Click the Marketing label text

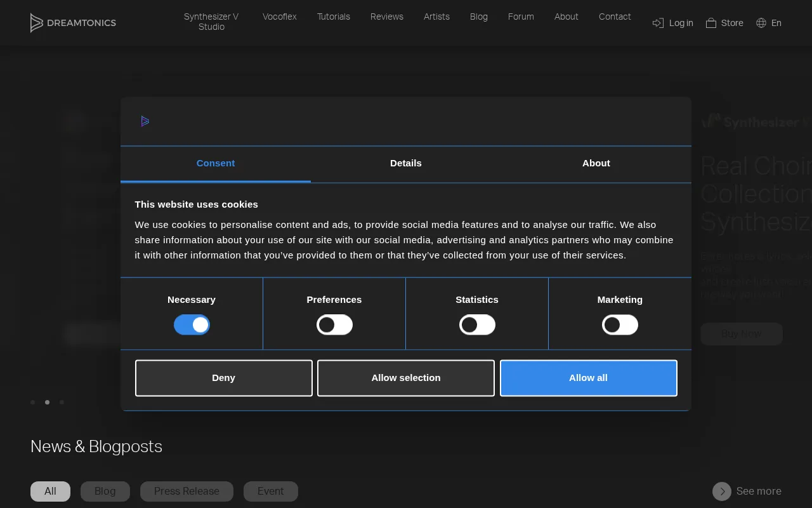(x=620, y=300)
